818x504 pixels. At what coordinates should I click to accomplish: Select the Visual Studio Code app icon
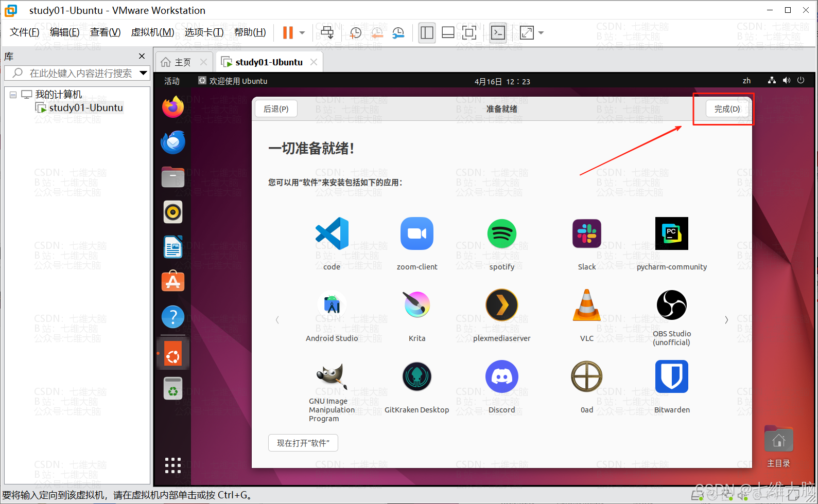pos(332,233)
